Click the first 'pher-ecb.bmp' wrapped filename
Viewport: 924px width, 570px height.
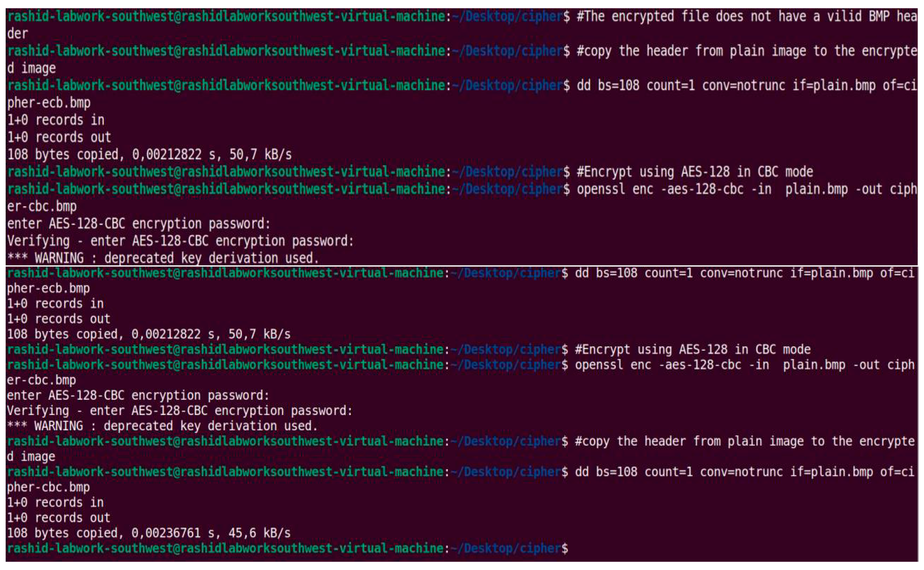tap(49, 103)
